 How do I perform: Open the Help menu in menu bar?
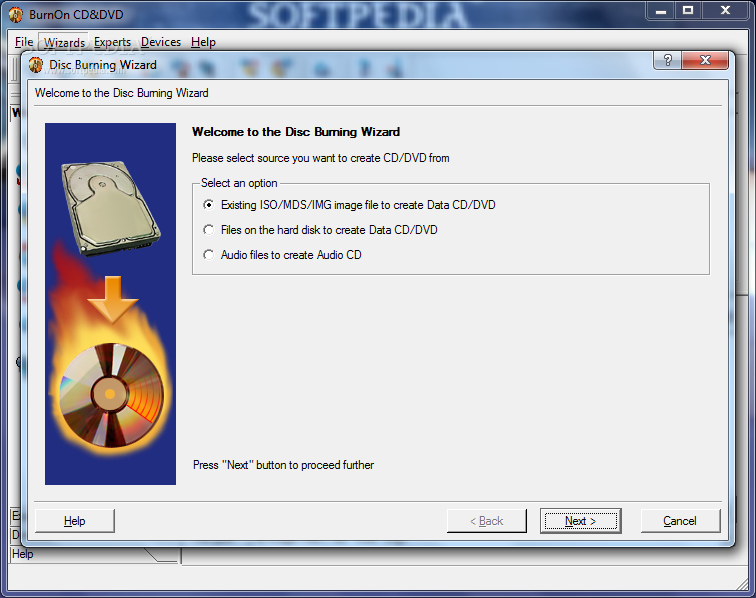pyautogui.click(x=203, y=42)
